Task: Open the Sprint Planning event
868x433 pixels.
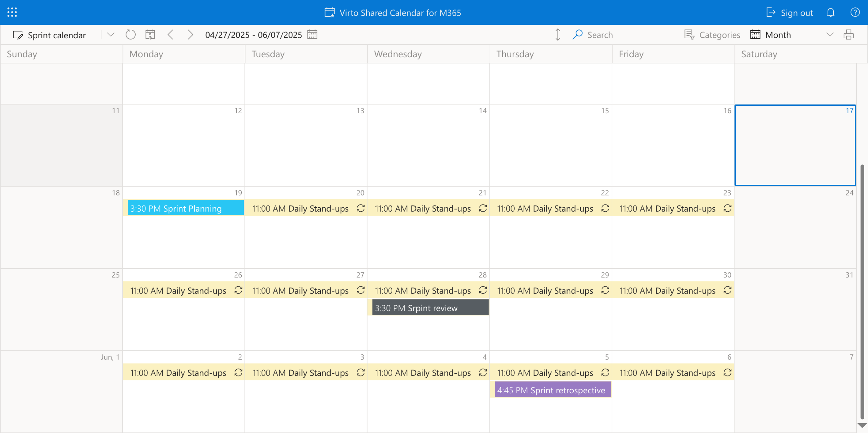Action: tap(185, 208)
